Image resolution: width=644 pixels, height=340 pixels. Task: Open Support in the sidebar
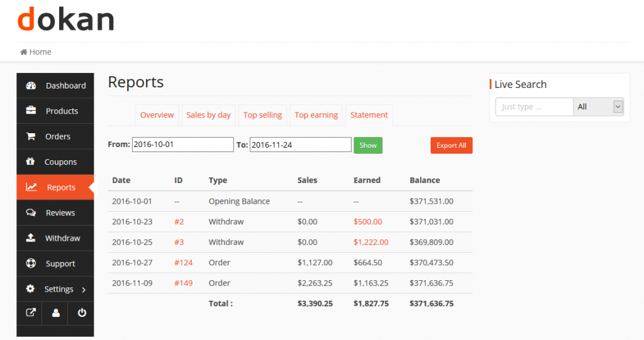pos(55,263)
